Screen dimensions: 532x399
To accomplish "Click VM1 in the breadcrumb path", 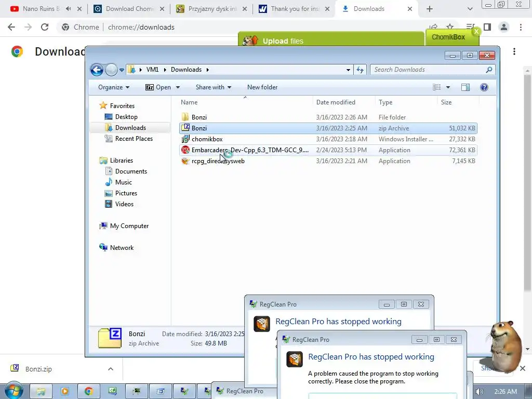I will point(152,70).
